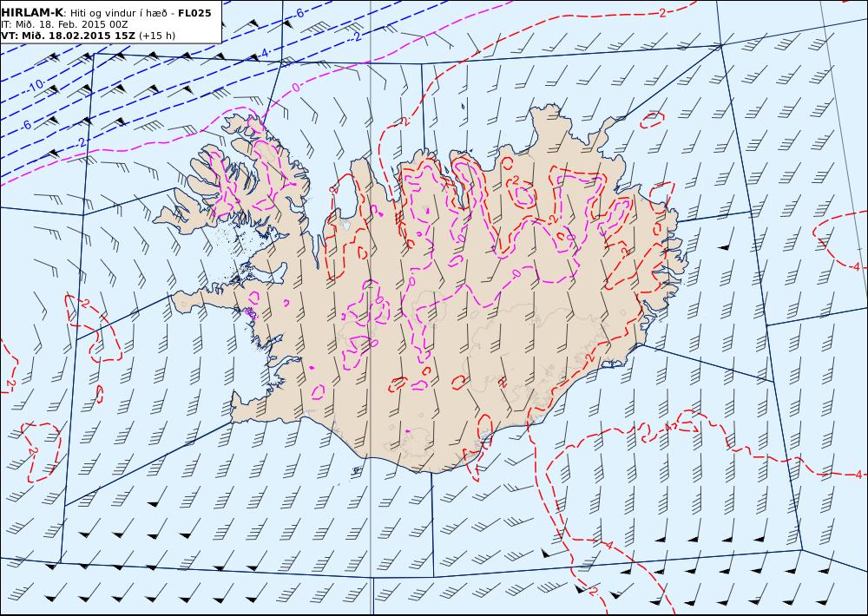
Task: Click the (+15 h) forecast offset text
Action: [x=156, y=36]
